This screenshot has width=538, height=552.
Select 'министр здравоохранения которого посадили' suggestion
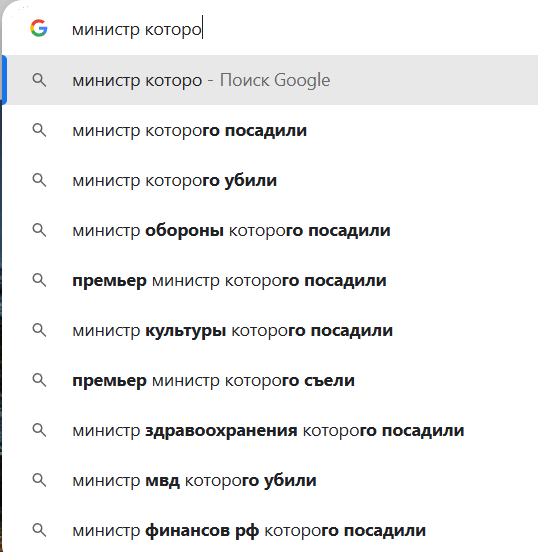(270, 430)
